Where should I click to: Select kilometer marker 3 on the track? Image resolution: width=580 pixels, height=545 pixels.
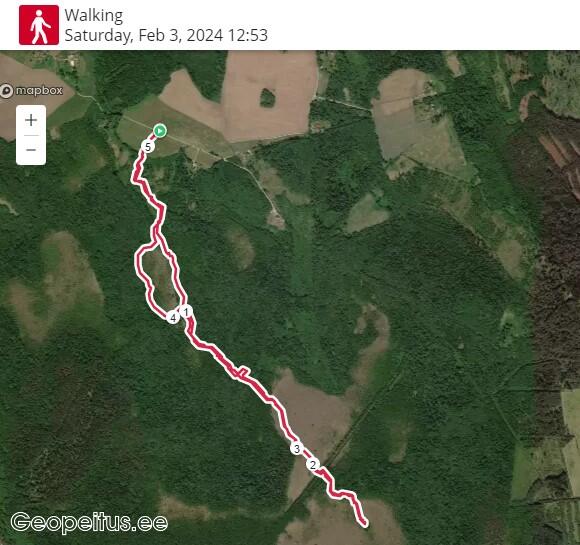296,449
